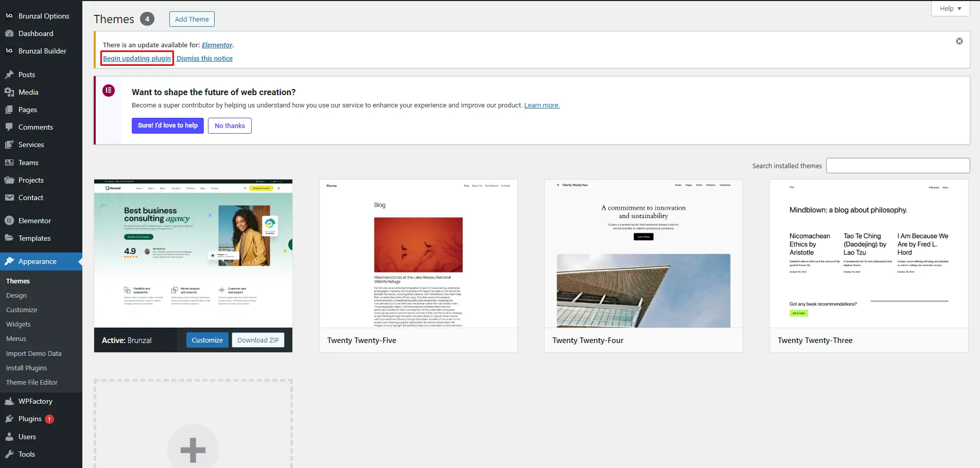The width and height of the screenshot is (980, 468).
Task: Dismiss the Elementor update notice with X icon
Action: point(959,41)
